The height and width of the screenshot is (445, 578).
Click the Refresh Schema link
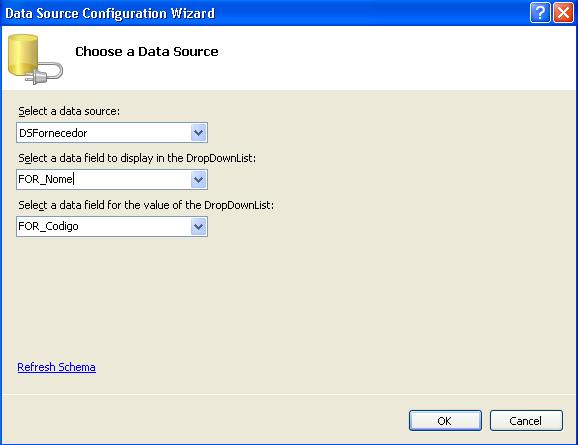[56, 367]
